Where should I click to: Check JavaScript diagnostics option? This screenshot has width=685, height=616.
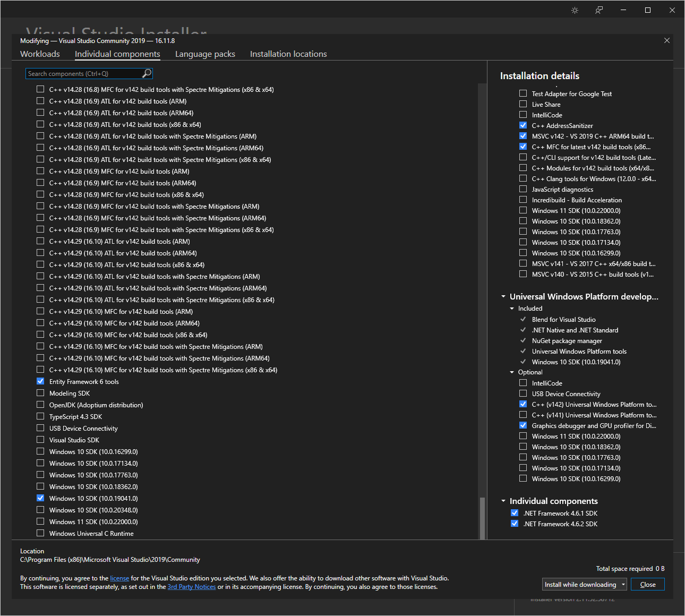523,189
